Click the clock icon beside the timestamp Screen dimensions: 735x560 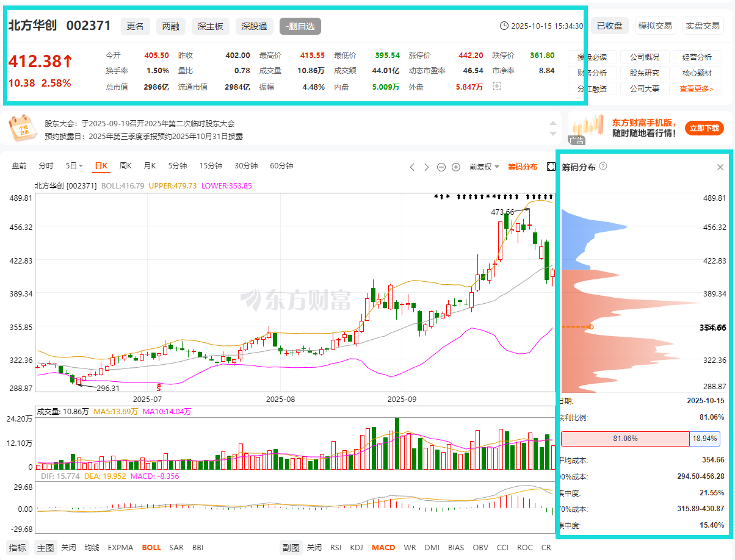[504, 26]
